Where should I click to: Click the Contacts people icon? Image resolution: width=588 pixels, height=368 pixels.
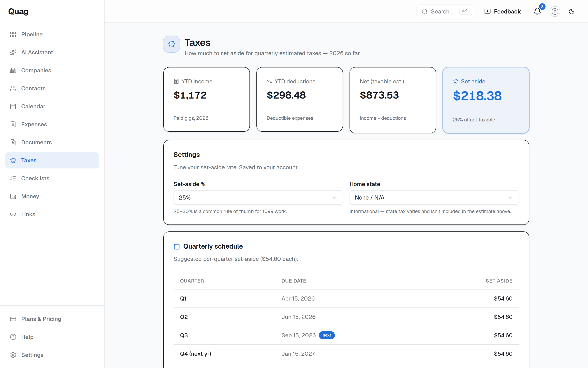[13, 88]
